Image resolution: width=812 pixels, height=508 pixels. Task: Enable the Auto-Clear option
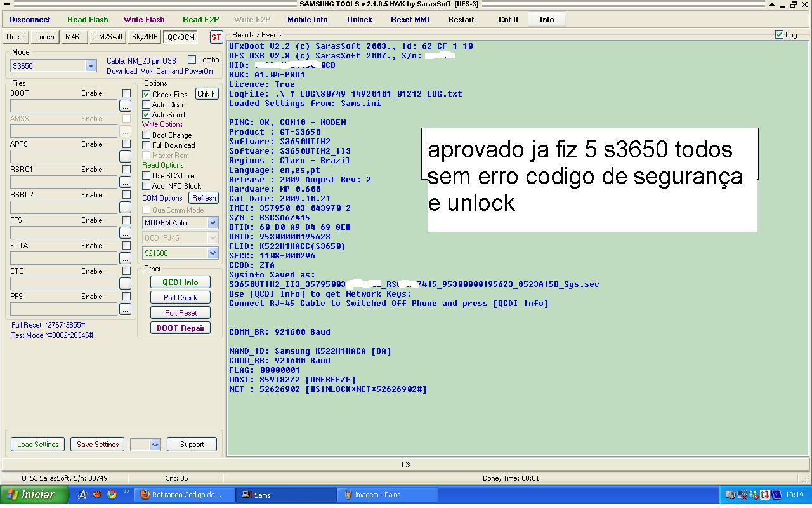pos(146,104)
